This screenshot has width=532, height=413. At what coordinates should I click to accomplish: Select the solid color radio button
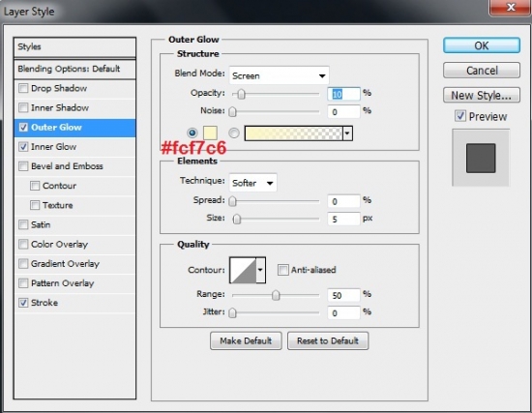(192, 133)
